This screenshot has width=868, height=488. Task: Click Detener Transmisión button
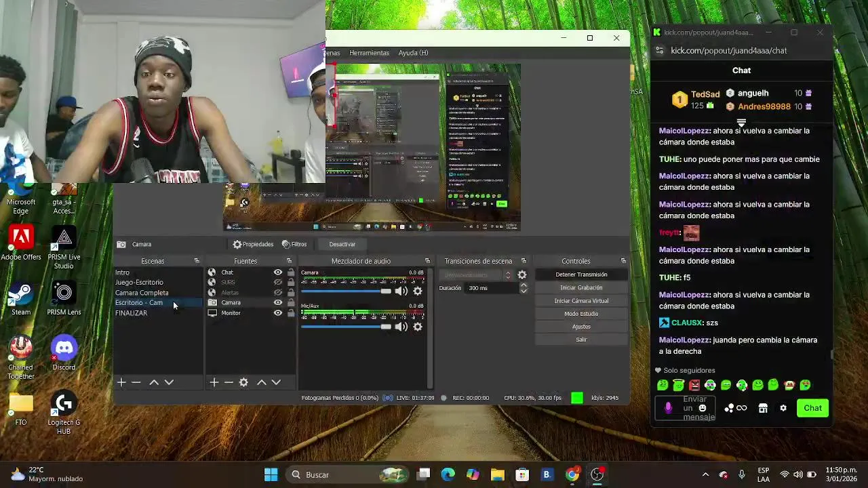click(x=581, y=274)
